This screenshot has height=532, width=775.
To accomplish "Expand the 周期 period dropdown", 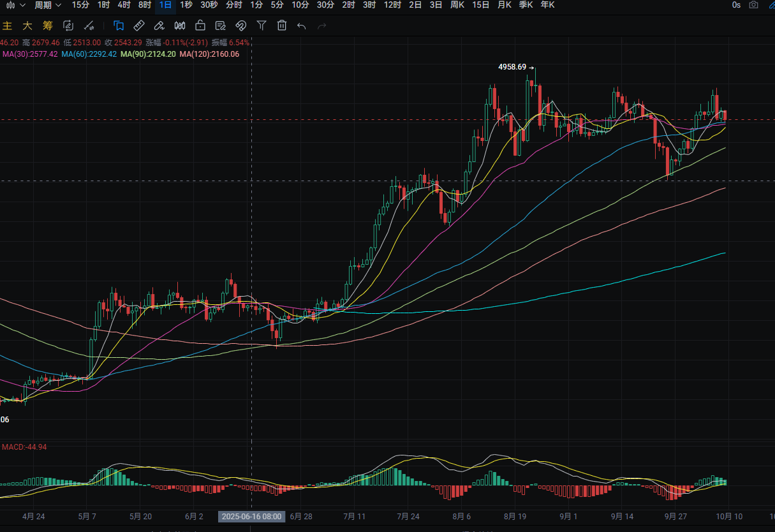I will [48, 5].
